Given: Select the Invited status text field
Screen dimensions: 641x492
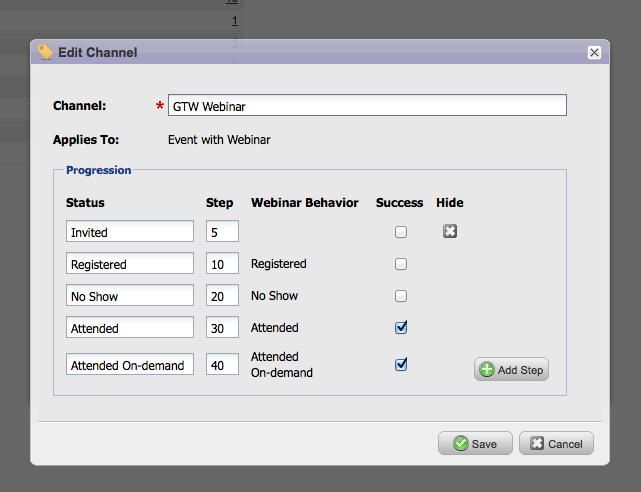Looking at the screenshot, I should pyautogui.click(x=130, y=232).
